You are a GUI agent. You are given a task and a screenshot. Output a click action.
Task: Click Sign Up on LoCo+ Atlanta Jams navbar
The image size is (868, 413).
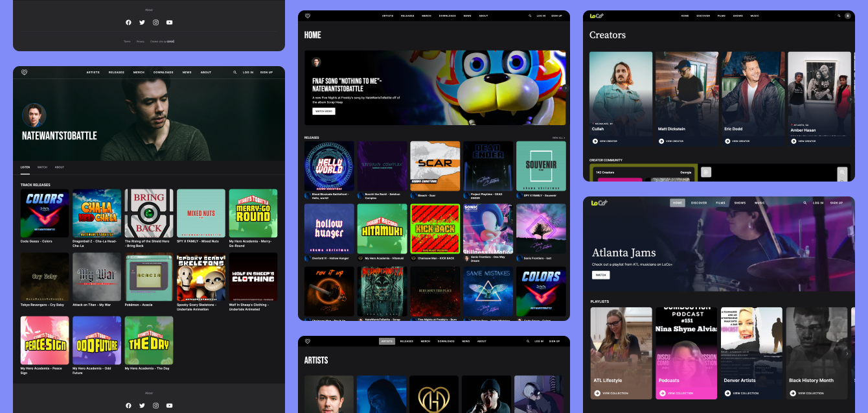tap(836, 203)
